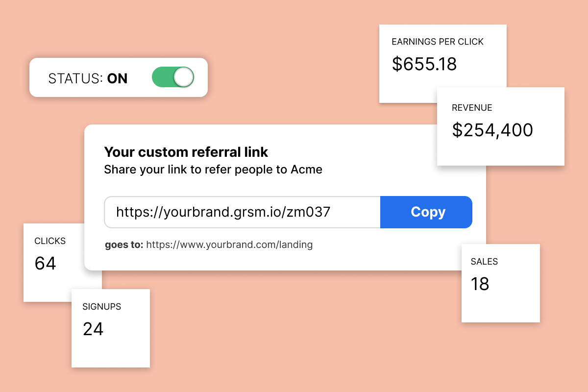
Task: Select the referral link input field
Action: click(242, 212)
